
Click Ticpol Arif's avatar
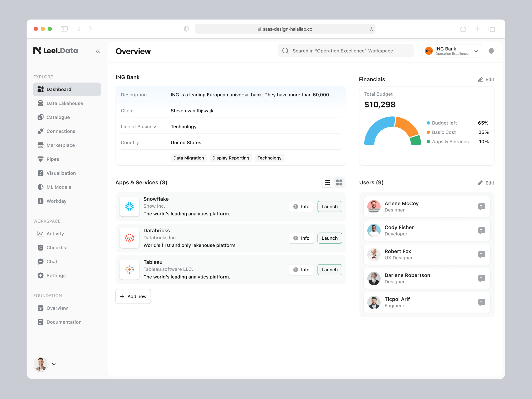point(374,302)
